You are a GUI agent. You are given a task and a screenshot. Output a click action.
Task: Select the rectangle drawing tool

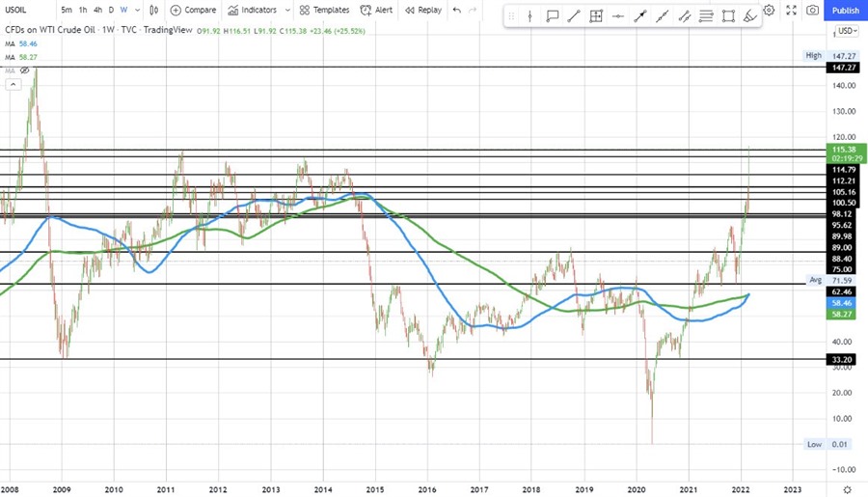728,16
